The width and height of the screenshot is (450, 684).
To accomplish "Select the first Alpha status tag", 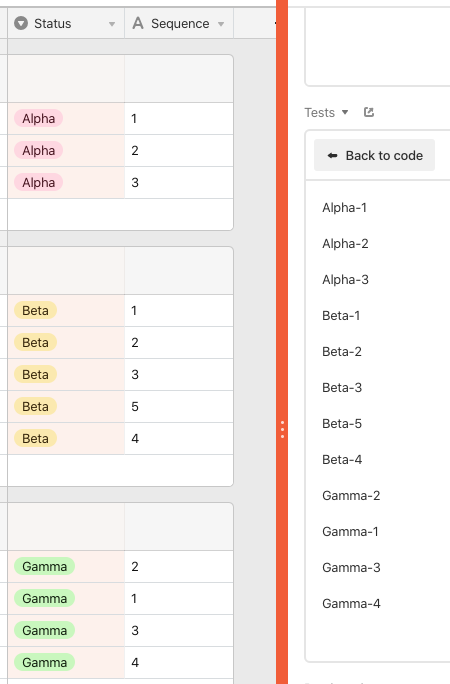I will tap(38, 119).
